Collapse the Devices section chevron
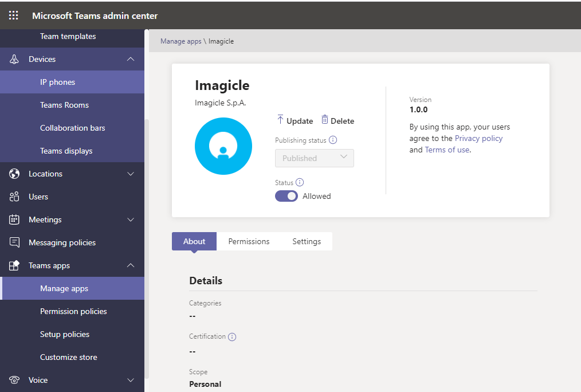This screenshot has height=392, width=581. point(131,59)
